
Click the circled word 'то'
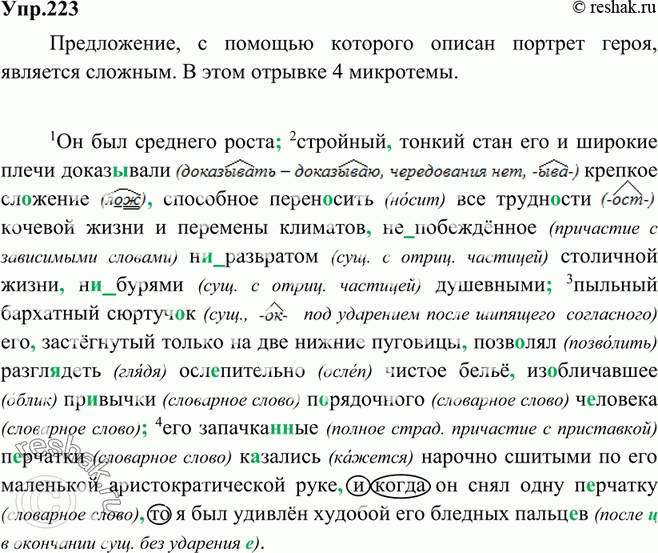159,514
